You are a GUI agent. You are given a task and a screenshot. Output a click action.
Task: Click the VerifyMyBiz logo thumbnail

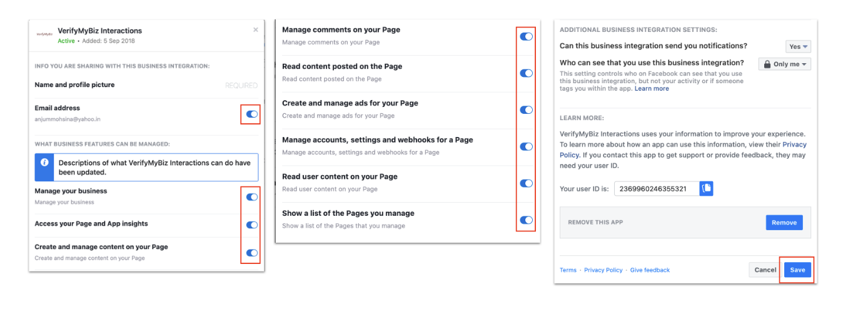[x=44, y=34]
